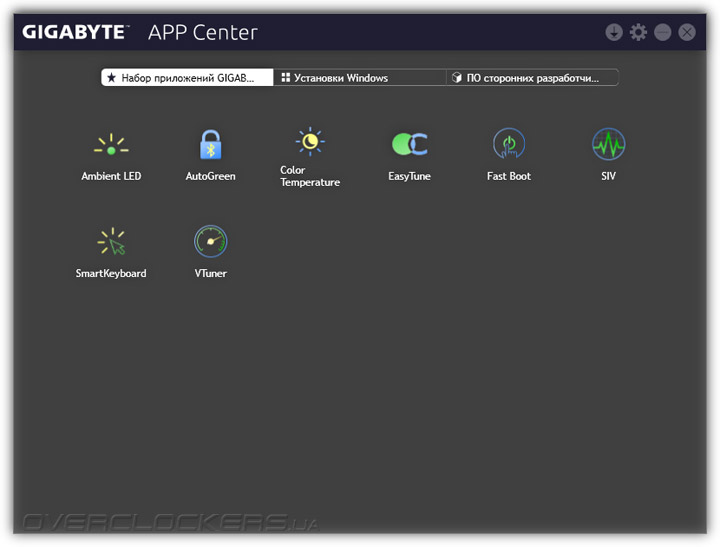This screenshot has height=547, width=720.
Task: Open the 'ПО сторонних разработчи...' tab
Action: (x=532, y=77)
